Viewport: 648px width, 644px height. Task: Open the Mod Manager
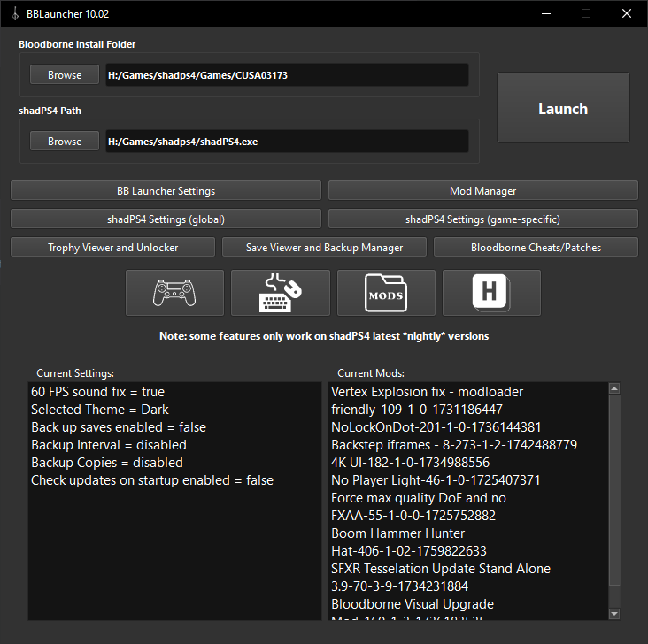click(483, 190)
